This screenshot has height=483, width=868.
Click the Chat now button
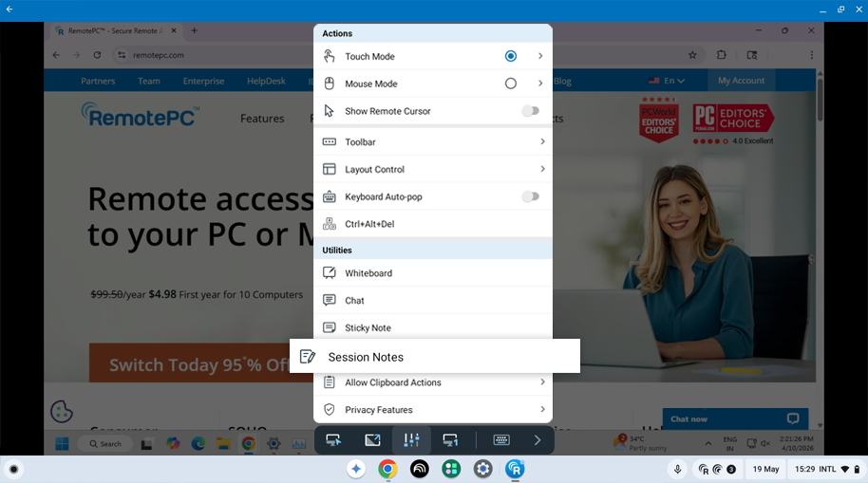(x=735, y=418)
